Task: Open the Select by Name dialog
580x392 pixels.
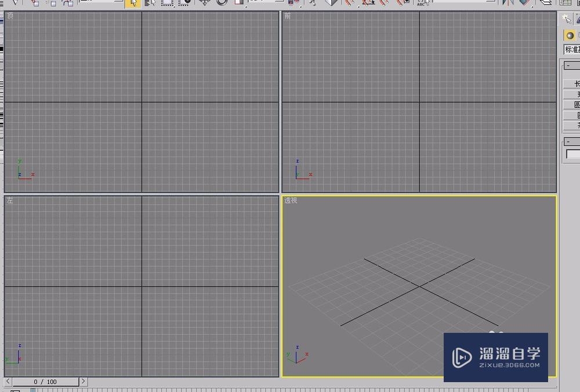Action: point(150,2)
